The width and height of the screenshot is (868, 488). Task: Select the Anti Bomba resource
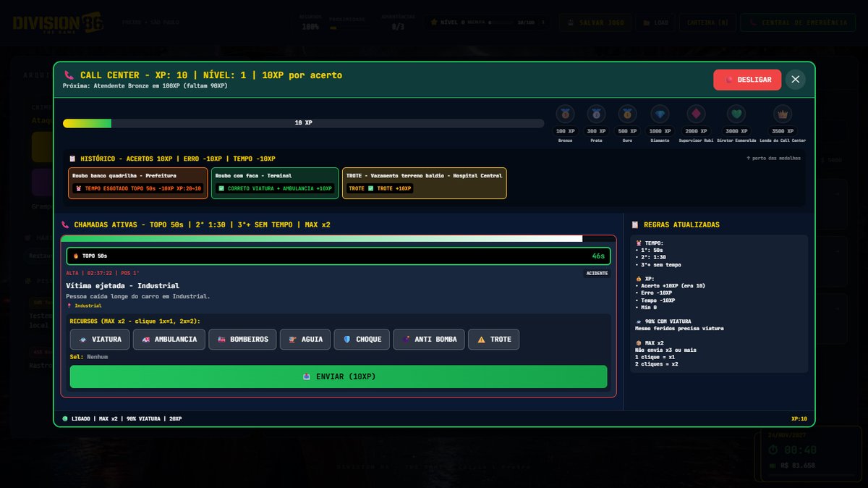[x=429, y=340]
